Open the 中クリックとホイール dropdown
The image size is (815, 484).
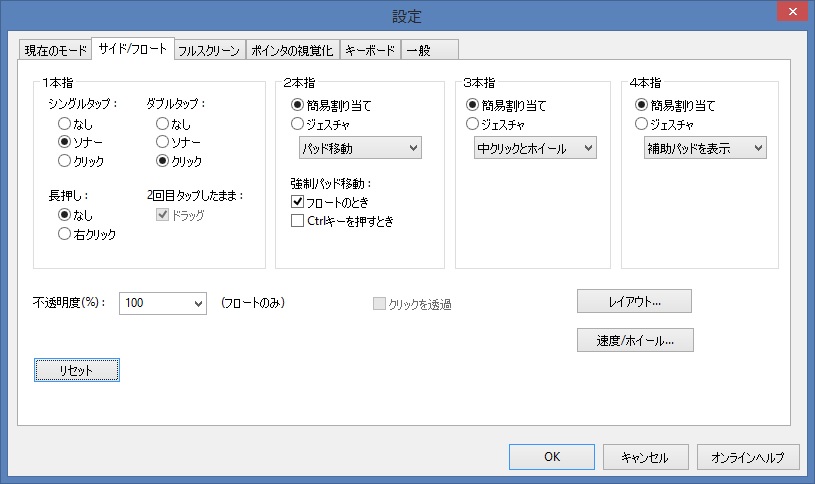pos(535,149)
